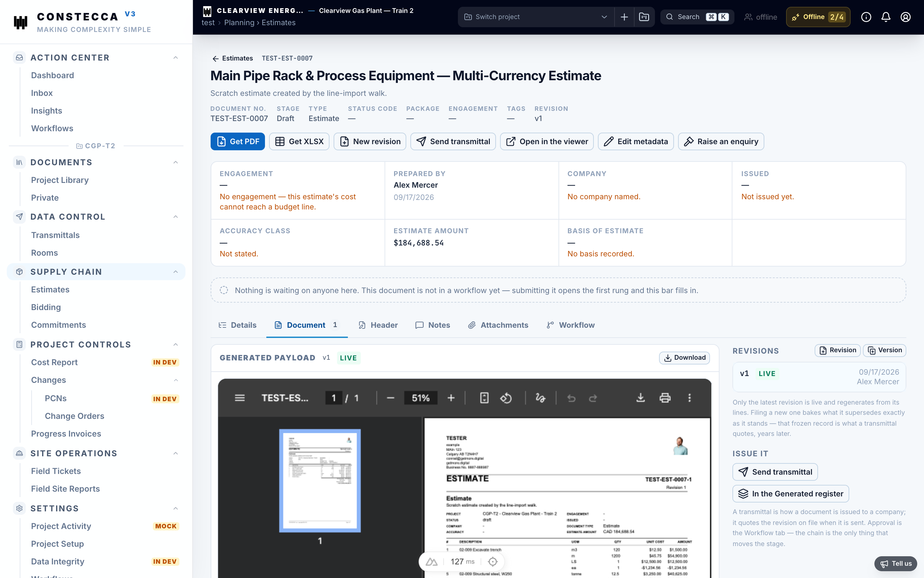924x578 pixels.
Task: Click the plus icon beside Switch project
Action: coord(624,17)
